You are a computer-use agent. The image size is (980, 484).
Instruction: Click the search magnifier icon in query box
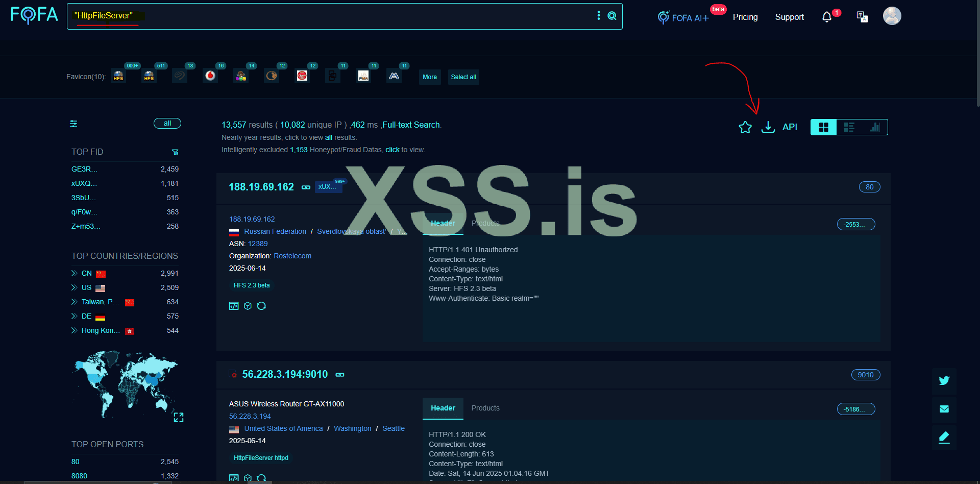[x=612, y=16]
